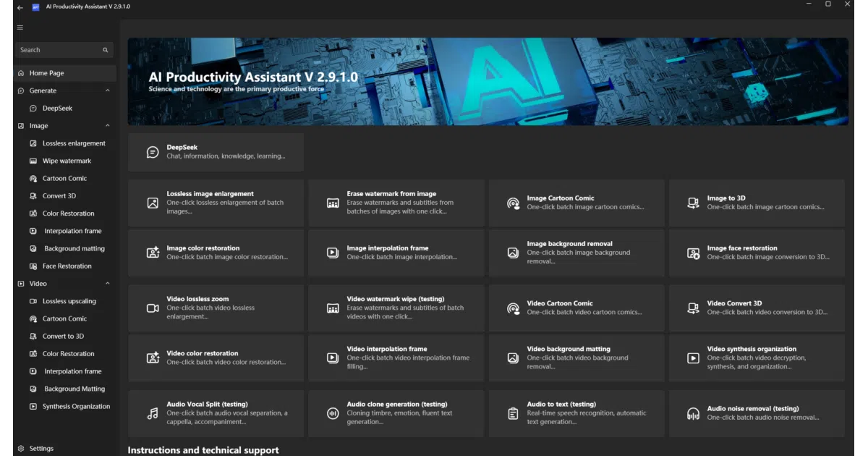Collapse the Video section chevron

pyautogui.click(x=108, y=284)
